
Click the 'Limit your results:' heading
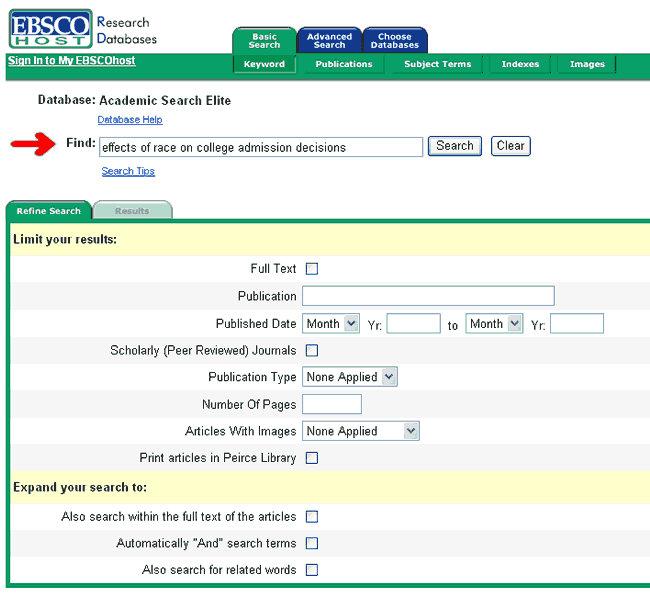coord(65,240)
